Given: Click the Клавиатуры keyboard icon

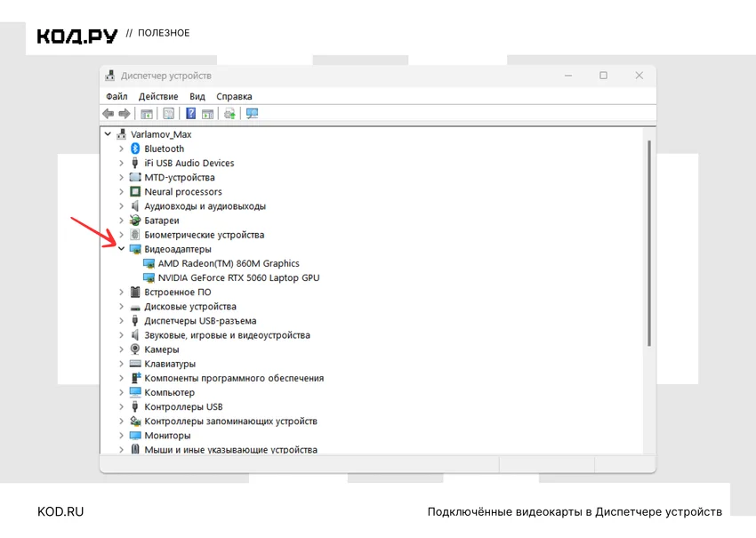Looking at the screenshot, I should click(x=135, y=364).
